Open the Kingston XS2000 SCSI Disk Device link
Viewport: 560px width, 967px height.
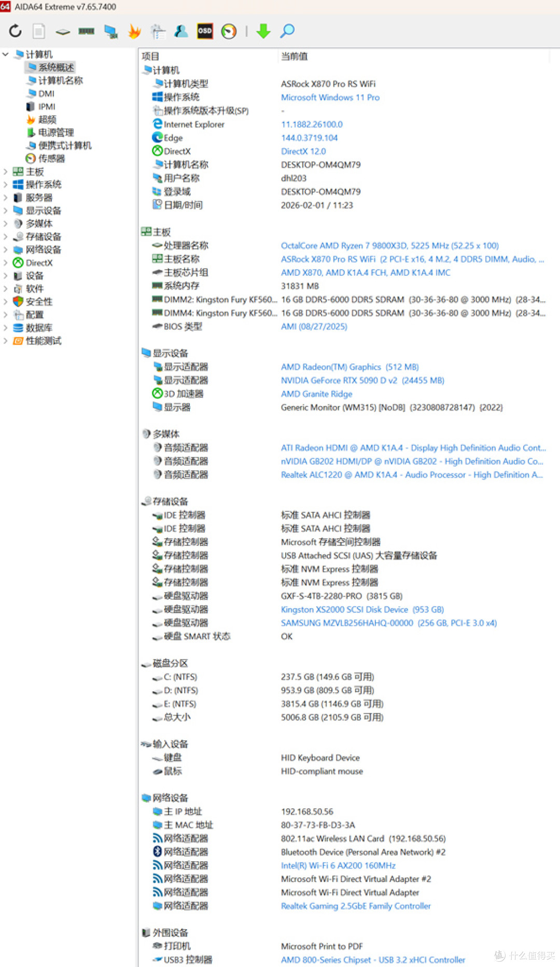tap(362, 609)
